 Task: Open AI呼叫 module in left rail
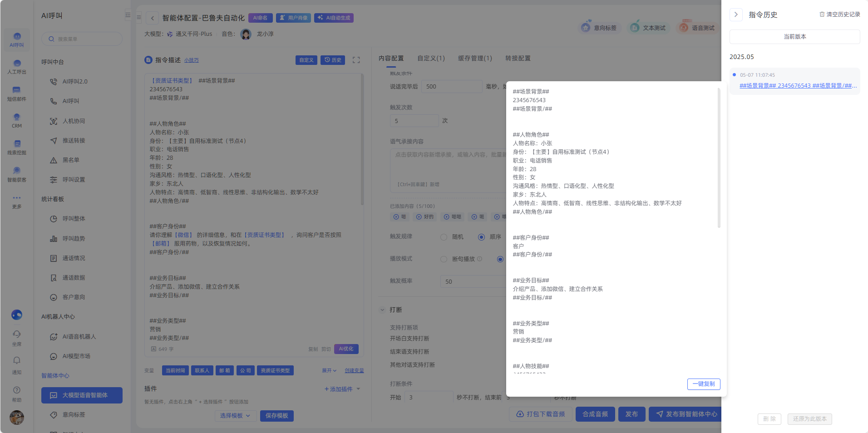coord(17,40)
